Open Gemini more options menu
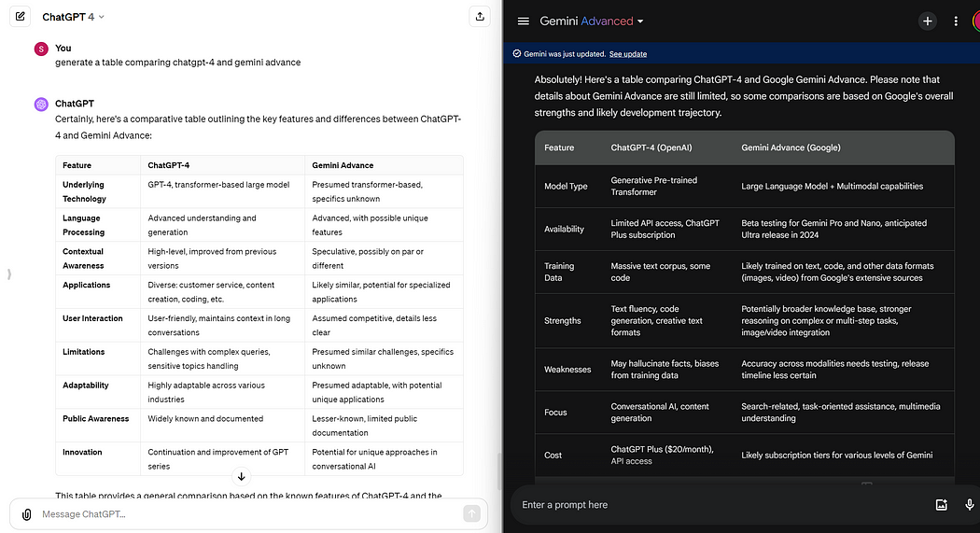 coord(956,21)
